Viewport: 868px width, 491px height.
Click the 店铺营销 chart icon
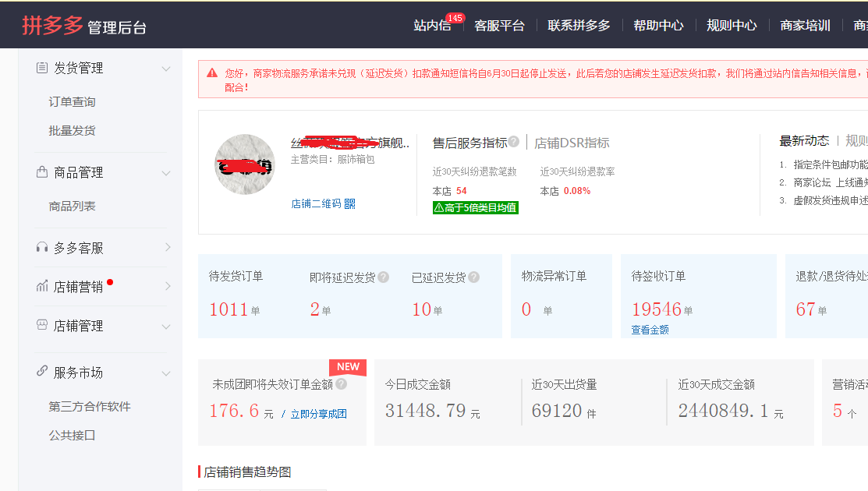[42, 286]
